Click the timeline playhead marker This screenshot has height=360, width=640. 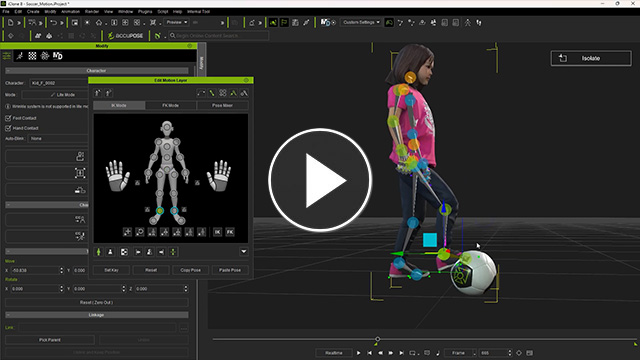[x=378, y=339]
